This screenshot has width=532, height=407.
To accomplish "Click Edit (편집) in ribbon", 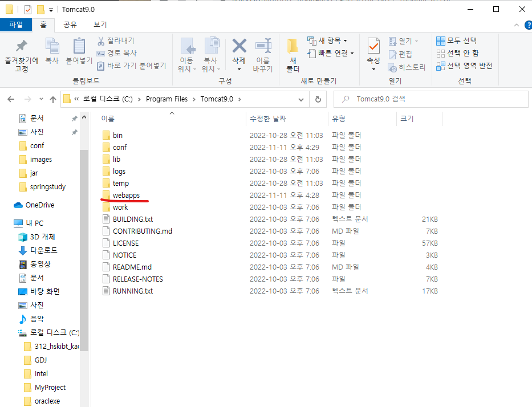I will click(x=400, y=54).
